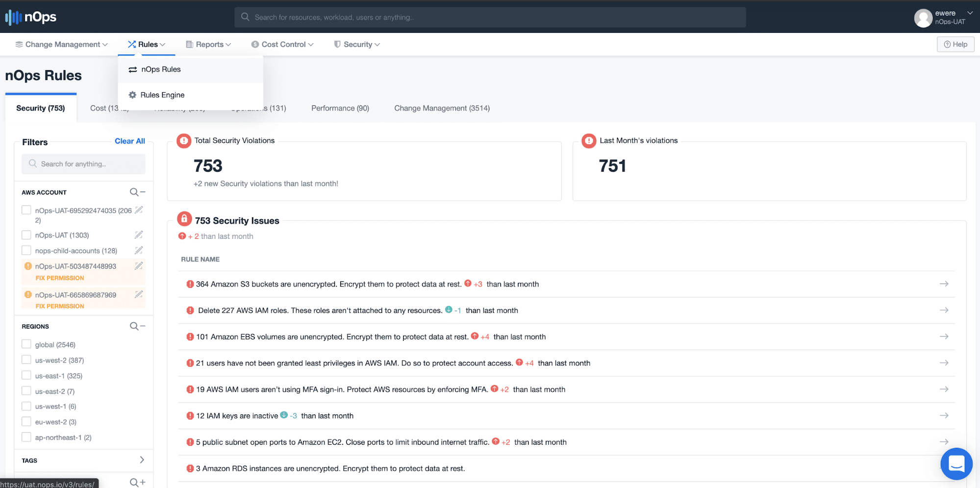Click arrow on 19 IAM users MFA row
The width and height of the screenshot is (980, 488).
tap(944, 389)
